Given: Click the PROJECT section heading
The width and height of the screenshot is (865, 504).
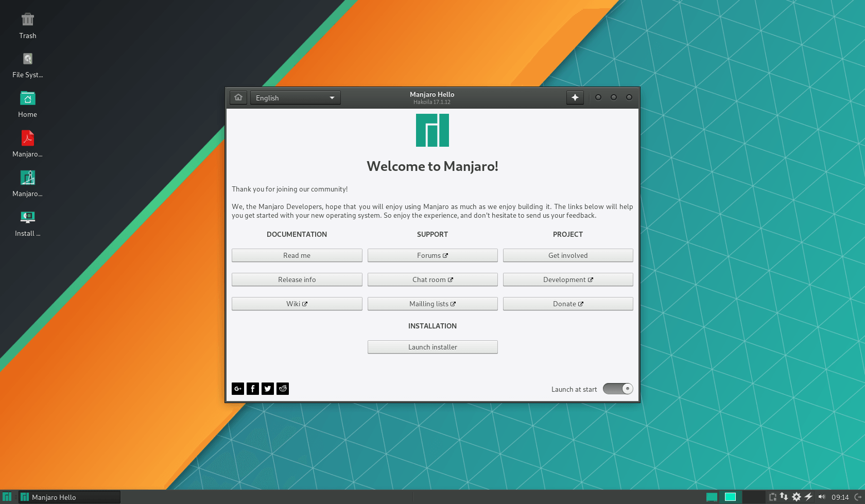Looking at the screenshot, I should pos(568,234).
